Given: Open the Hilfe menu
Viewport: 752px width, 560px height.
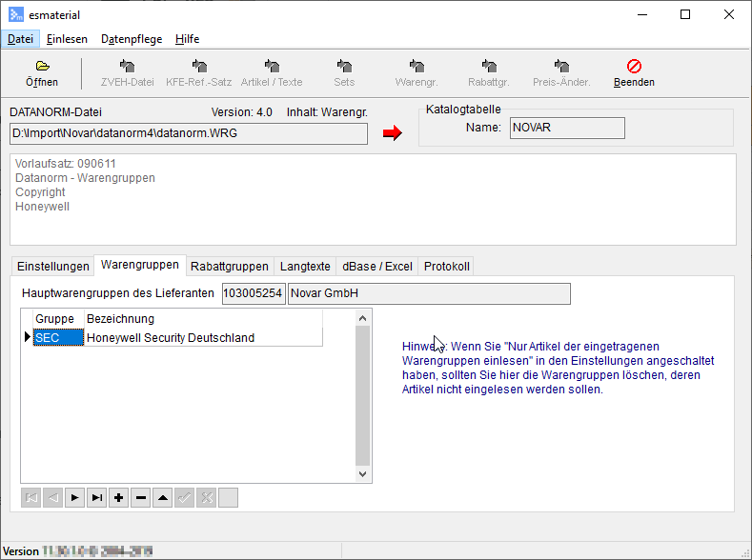Looking at the screenshot, I should [187, 39].
